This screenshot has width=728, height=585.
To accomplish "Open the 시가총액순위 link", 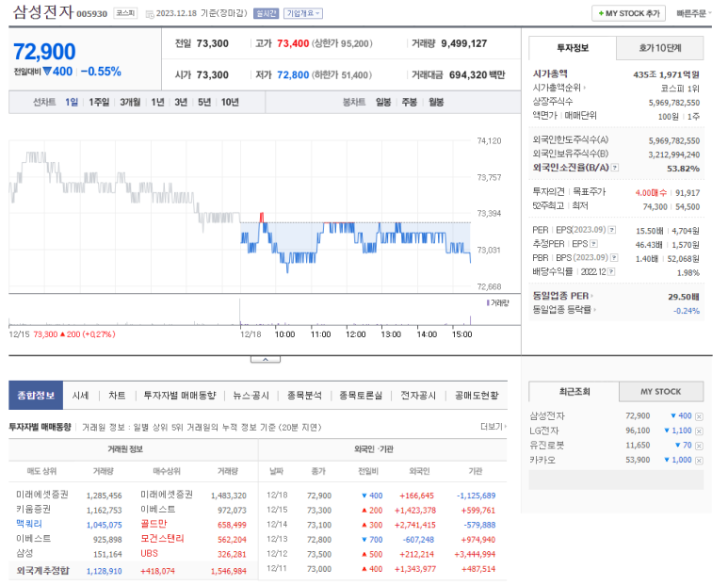I will pos(559,88).
